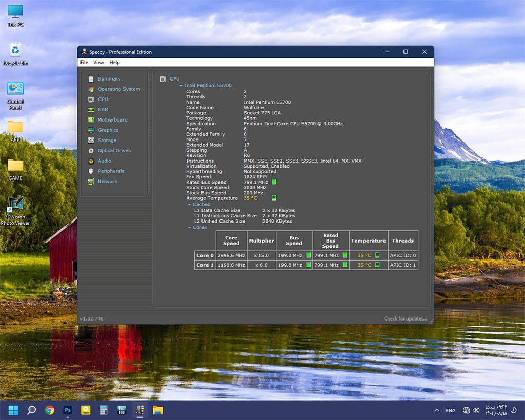Image resolution: width=525 pixels, height=420 pixels.
Task: Click the Check for updates link
Action: pos(405,319)
